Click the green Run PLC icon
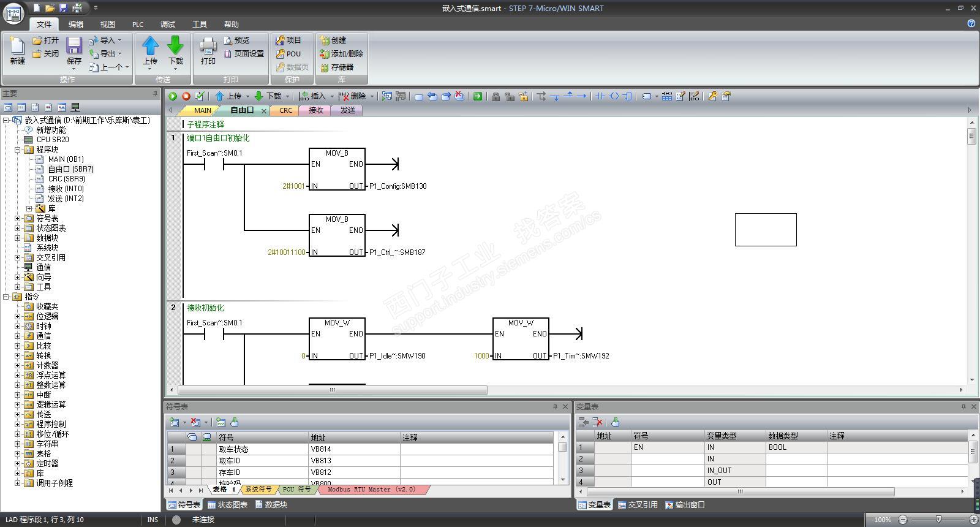980x527 pixels. click(173, 96)
